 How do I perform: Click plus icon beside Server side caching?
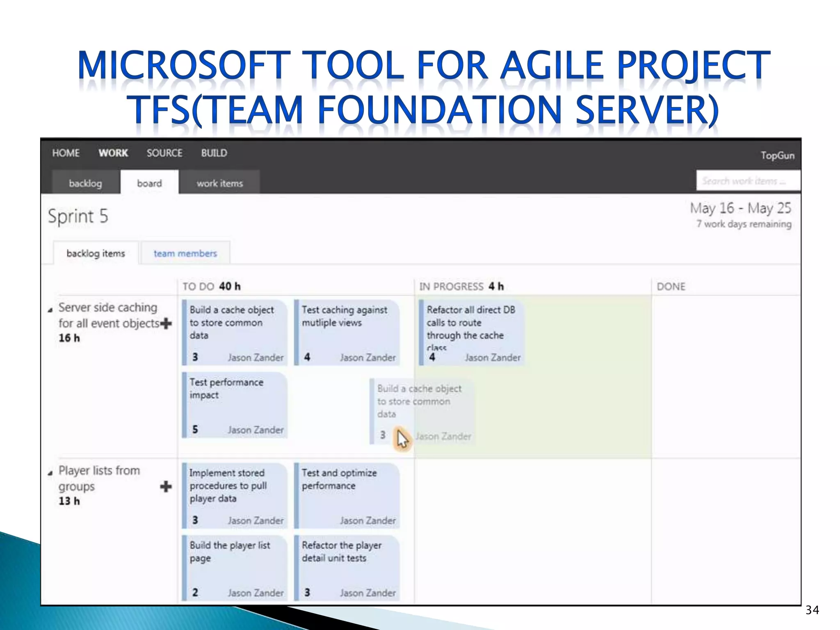166,324
